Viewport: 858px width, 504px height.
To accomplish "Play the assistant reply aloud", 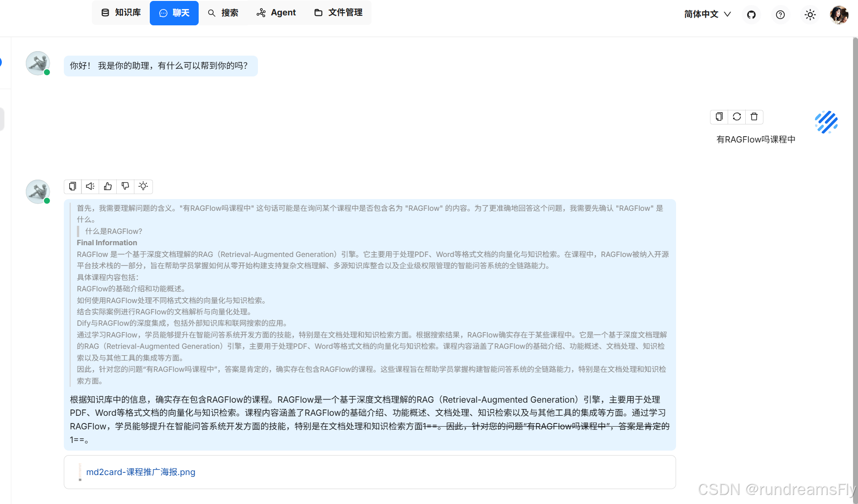I will coord(90,186).
